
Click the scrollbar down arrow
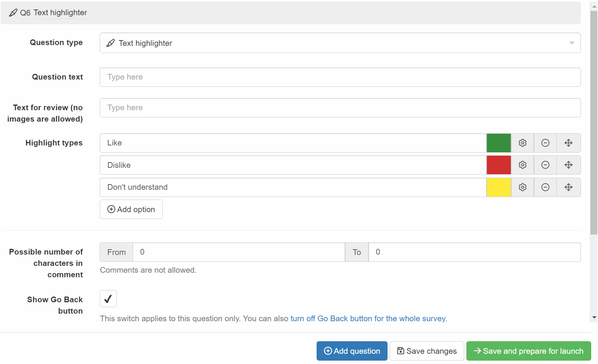pyautogui.click(x=594, y=317)
